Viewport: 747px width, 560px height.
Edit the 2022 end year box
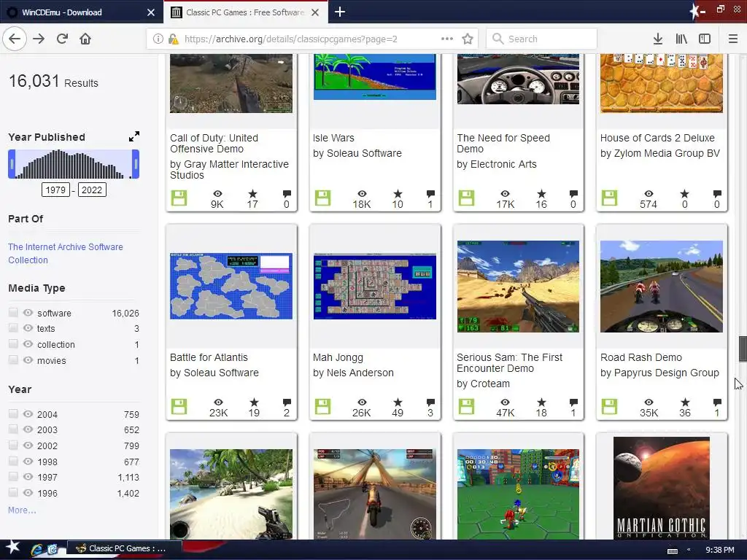point(92,190)
